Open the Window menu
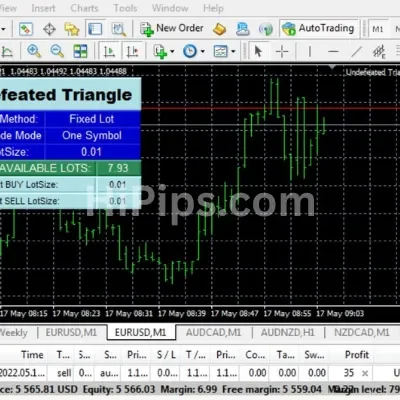This screenshot has width=400, height=400. coord(170,8)
